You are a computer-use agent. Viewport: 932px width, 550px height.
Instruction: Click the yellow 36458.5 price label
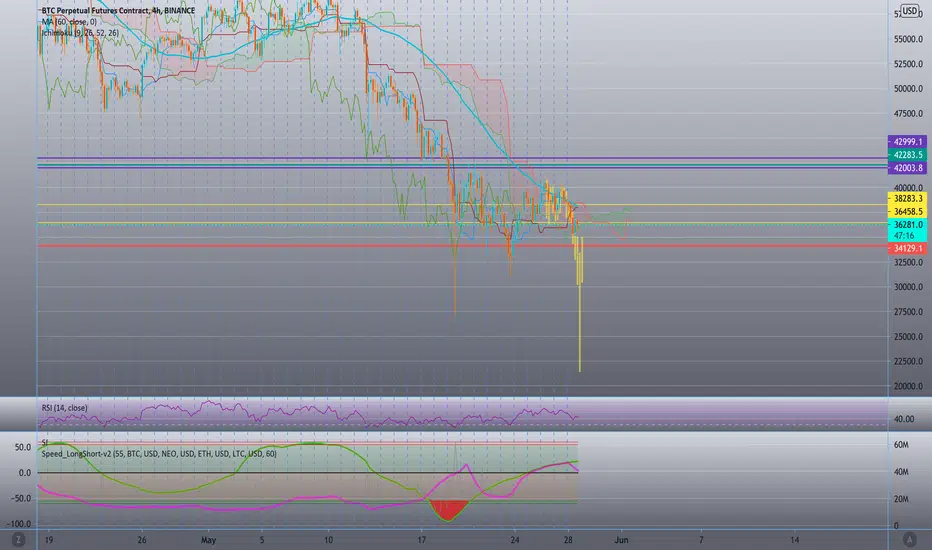(x=907, y=212)
